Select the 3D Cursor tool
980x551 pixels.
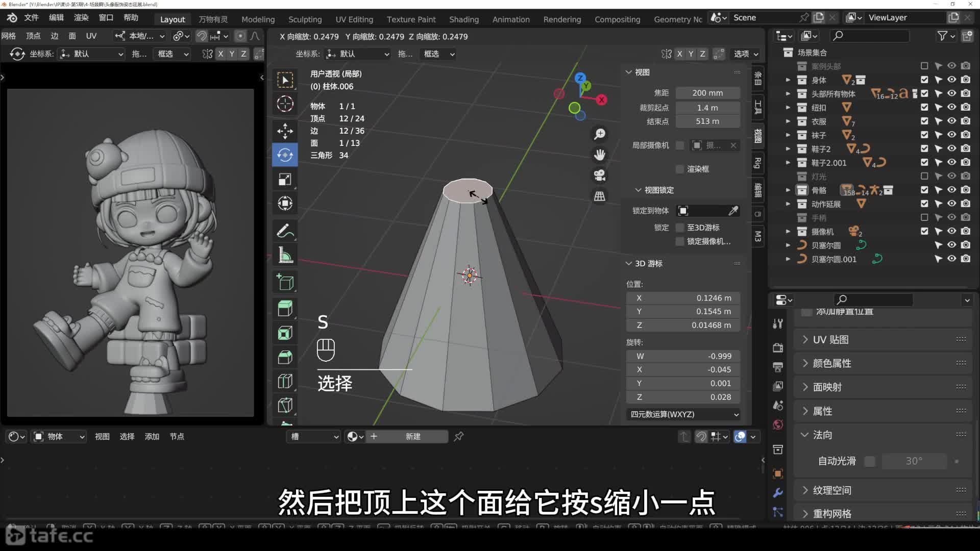pyautogui.click(x=285, y=104)
